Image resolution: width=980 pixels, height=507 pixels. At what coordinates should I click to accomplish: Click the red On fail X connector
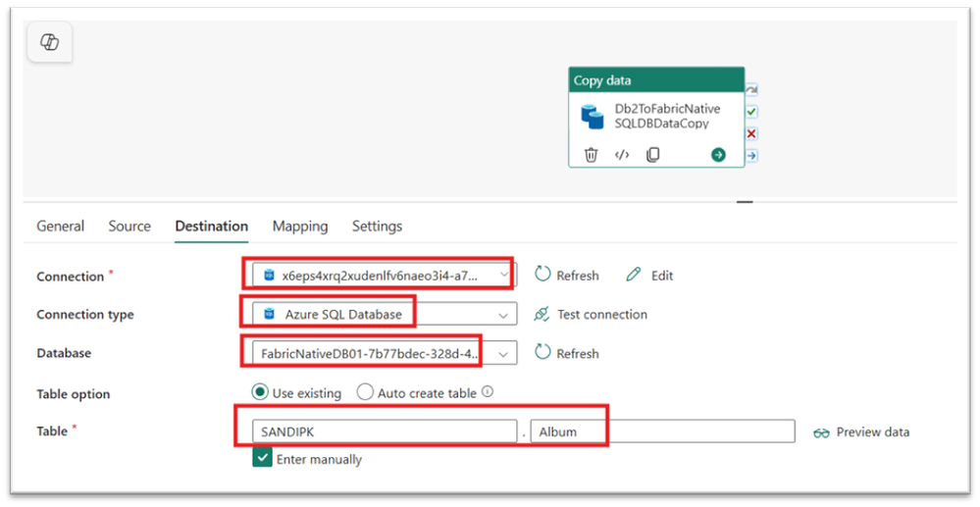(x=751, y=133)
